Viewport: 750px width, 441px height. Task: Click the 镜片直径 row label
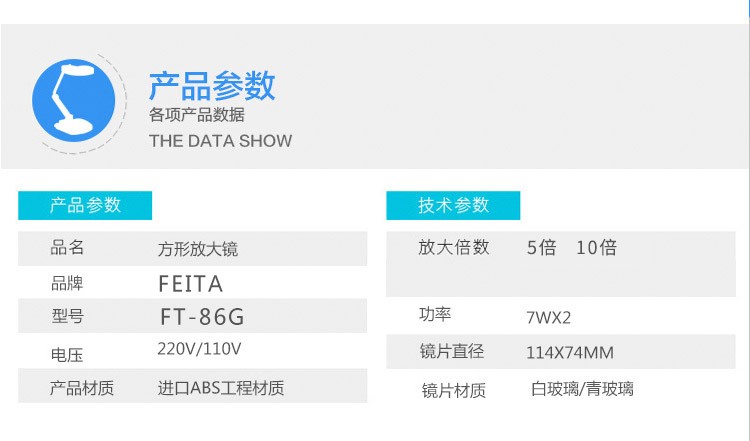point(452,352)
